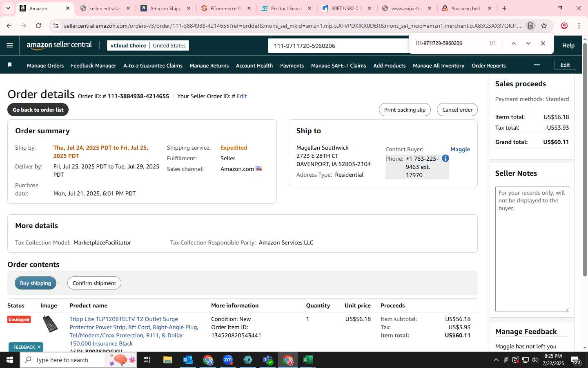588x368 pixels.
Task: Open Manage SAFE-T Claims
Action: click(339, 65)
